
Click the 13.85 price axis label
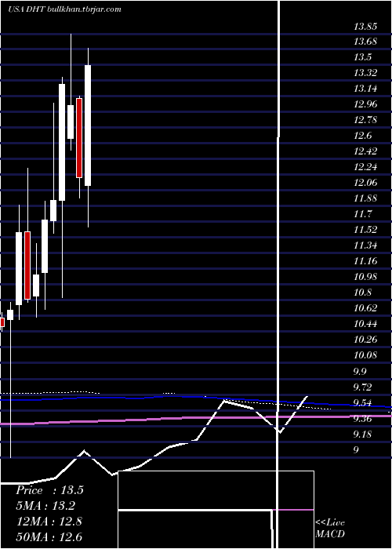(x=365, y=26)
